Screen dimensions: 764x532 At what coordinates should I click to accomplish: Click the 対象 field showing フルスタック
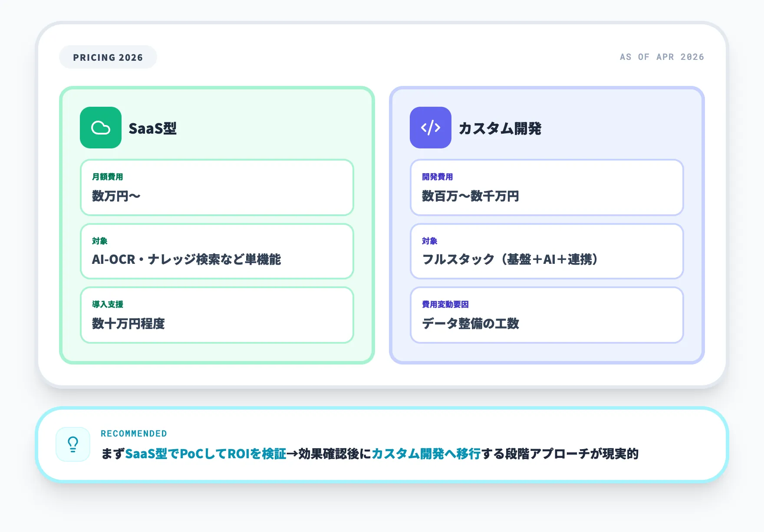546,252
